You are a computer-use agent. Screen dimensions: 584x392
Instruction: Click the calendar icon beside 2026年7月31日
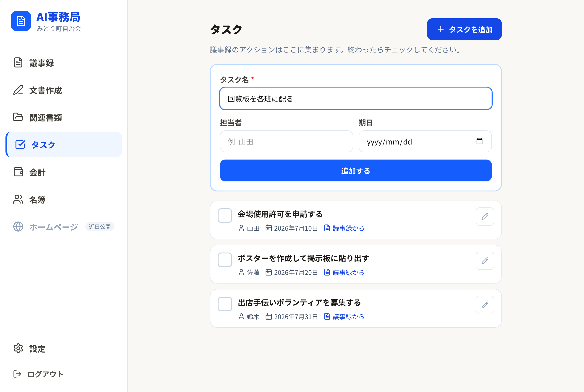pyautogui.click(x=269, y=317)
